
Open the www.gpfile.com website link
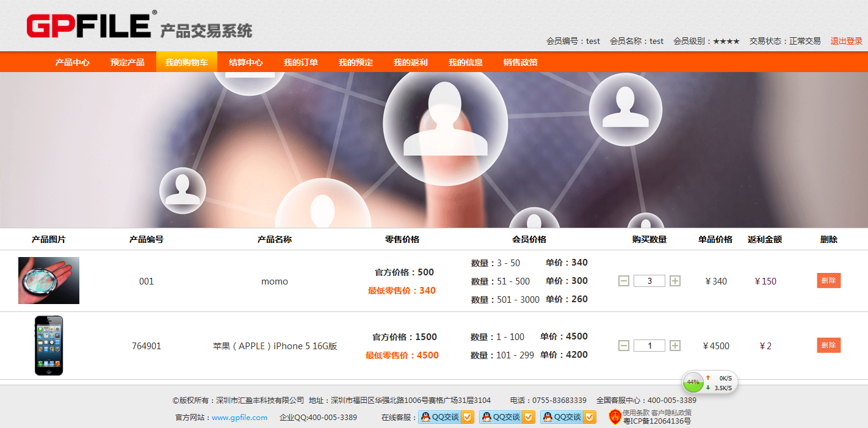pos(239,418)
